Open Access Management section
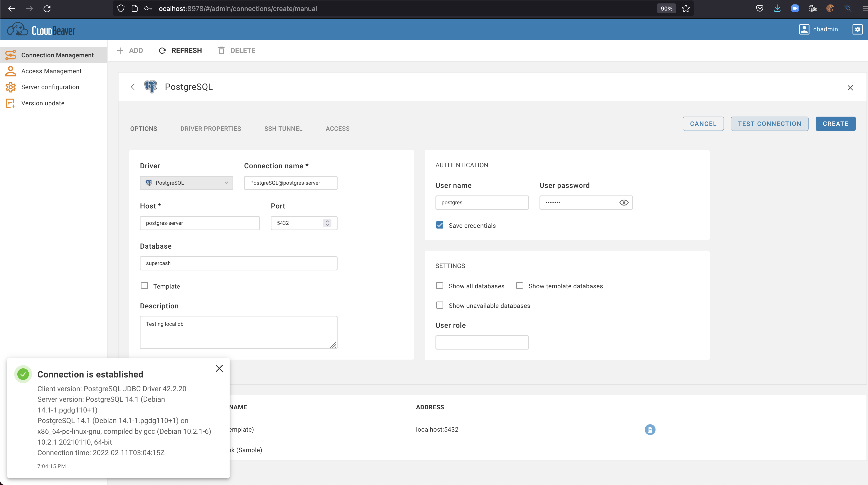This screenshot has height=485, width=868. pyautogui.click(x=51, y=71)
